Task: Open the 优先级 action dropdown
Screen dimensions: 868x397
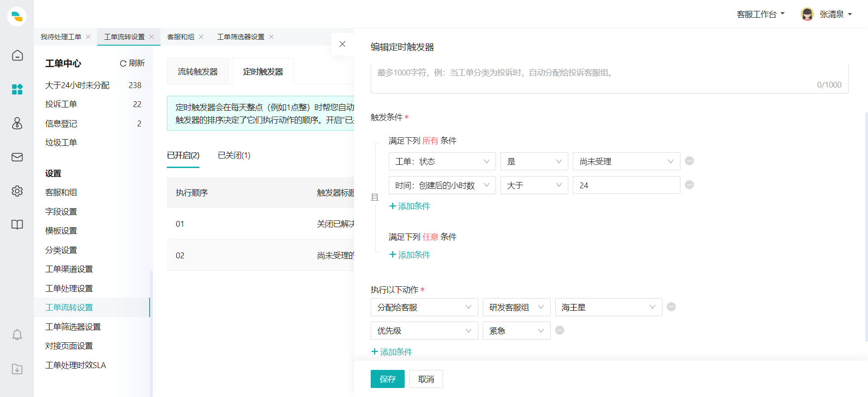Action: (x=424, y=331)
